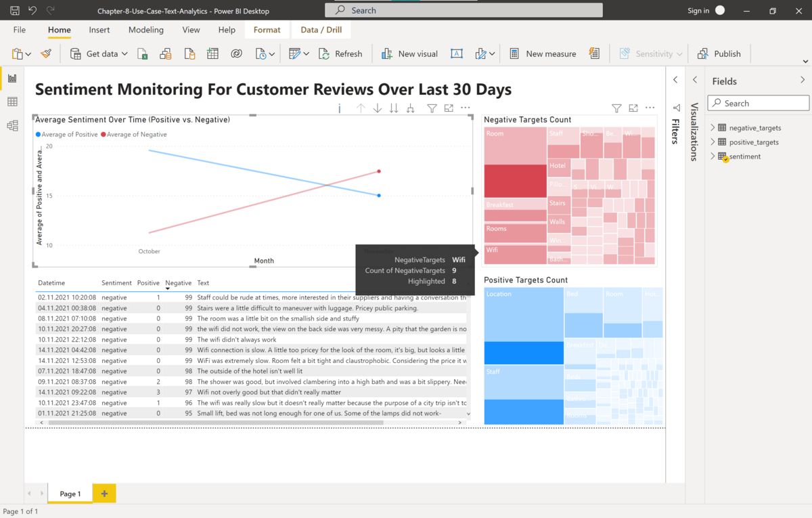Image resolution: width=812 pixels, height=518 pixels.
Task: Open the File menu
Action: [20, 30]
